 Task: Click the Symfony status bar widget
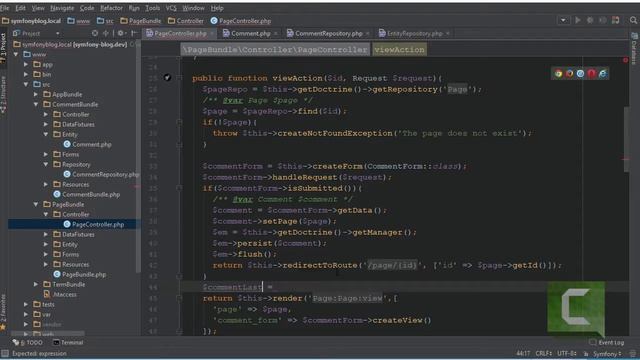click(607, 353)
